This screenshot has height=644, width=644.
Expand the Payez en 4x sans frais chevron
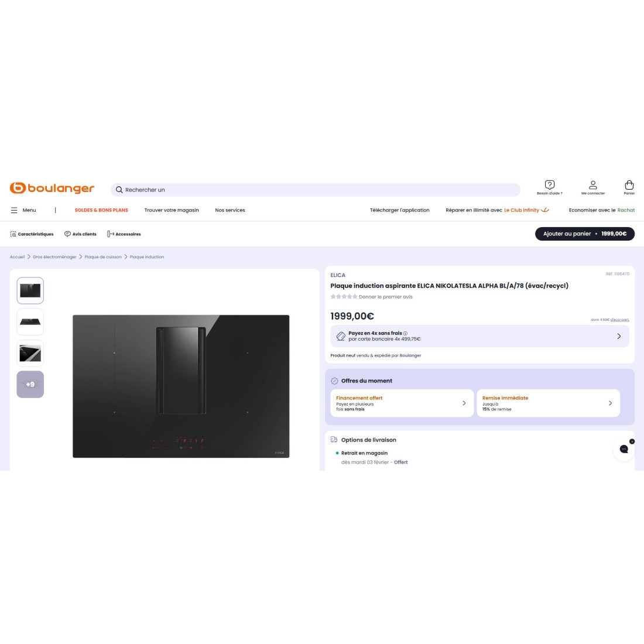619,337
